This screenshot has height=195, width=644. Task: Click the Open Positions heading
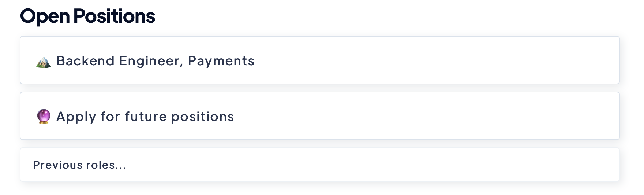[87, 16]
